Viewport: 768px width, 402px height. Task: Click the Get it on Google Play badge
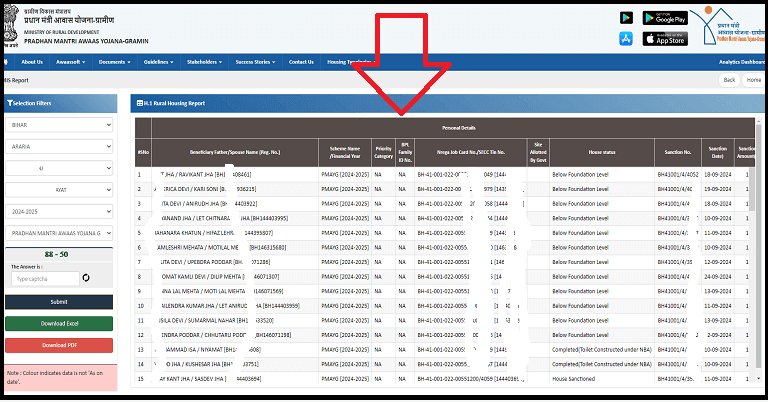pyautogui.click(x=665, y=18)
